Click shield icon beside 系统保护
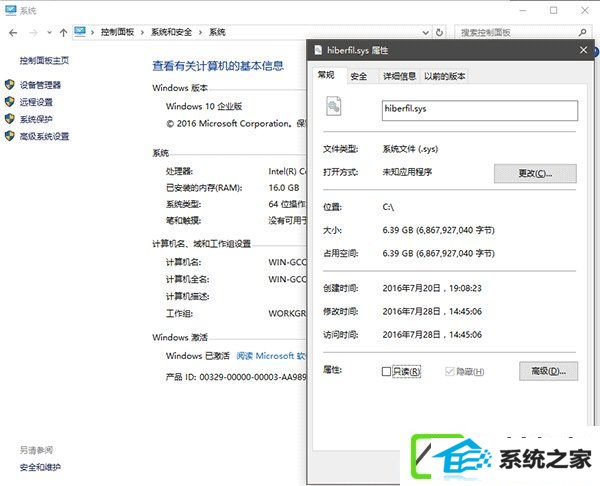This screenshot has height=486, width=600. [10, 119]
